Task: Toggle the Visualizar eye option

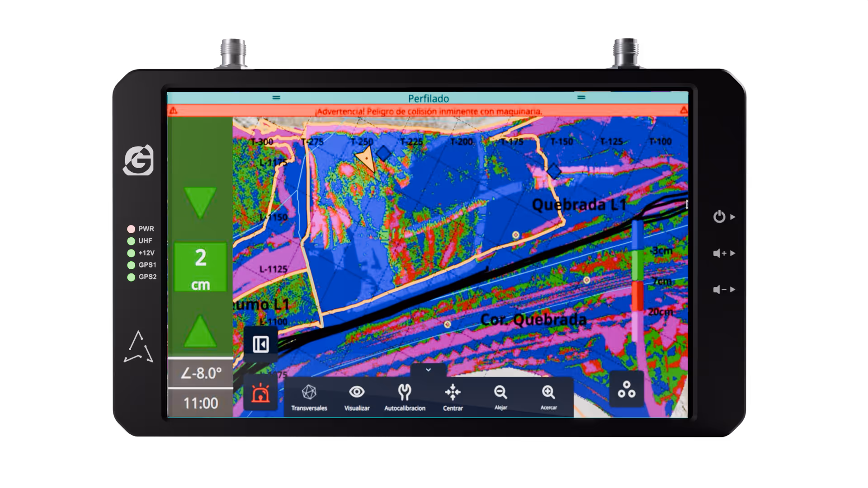Action: coord(357,397)
